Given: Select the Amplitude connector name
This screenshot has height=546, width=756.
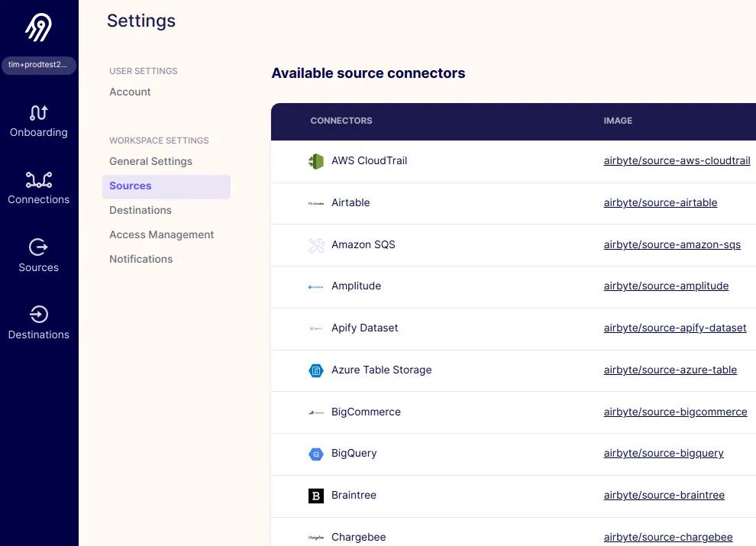Looking at the screenshot, I should [x=356, y=286].
